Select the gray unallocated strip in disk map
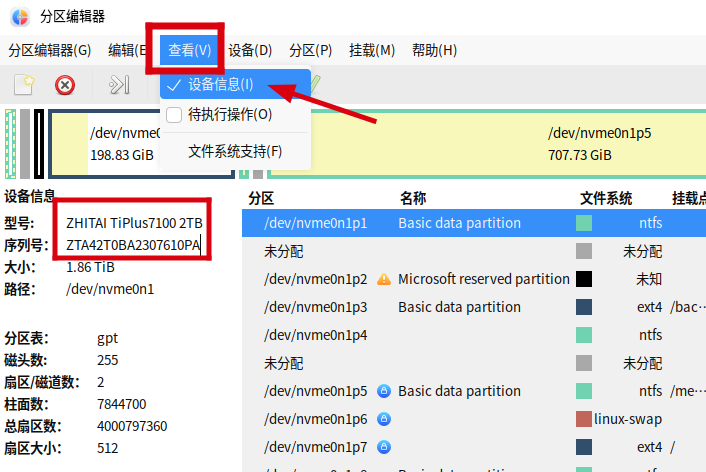The image size is (706, 472). [x=25, y=144]
